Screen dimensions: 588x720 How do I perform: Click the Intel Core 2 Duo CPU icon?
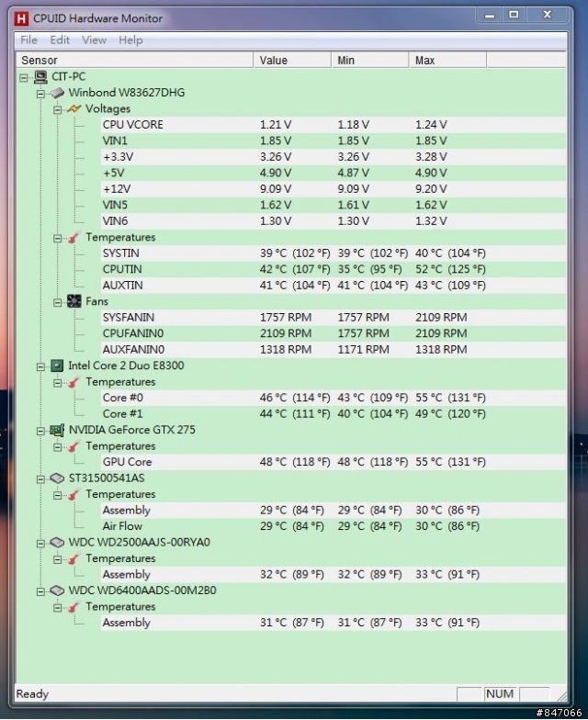[57, 366]
